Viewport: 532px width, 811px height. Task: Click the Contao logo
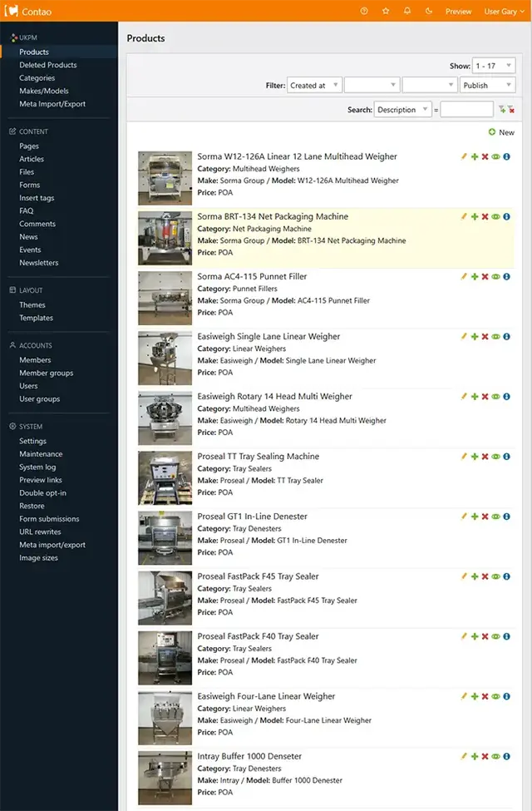28,11
